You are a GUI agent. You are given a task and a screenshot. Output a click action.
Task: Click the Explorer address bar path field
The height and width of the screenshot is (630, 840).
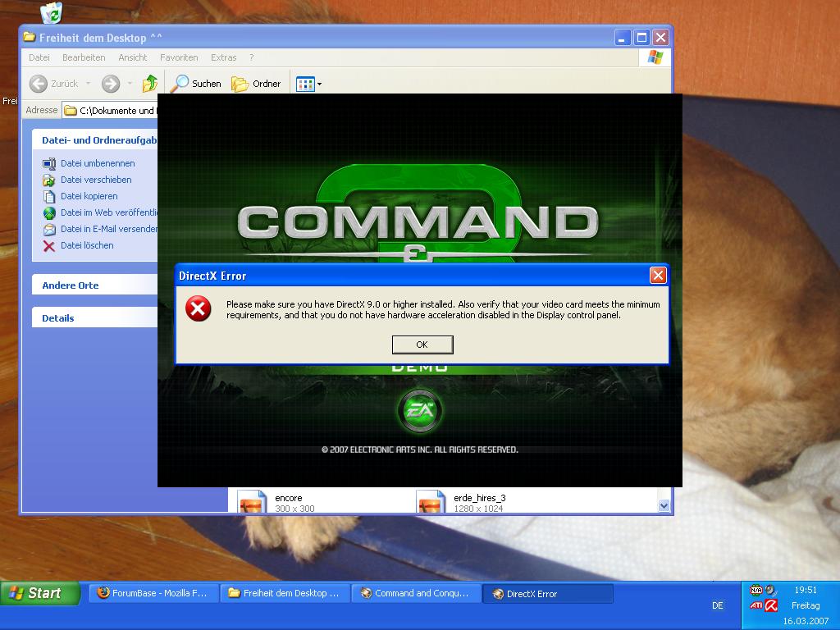point(110,111)
